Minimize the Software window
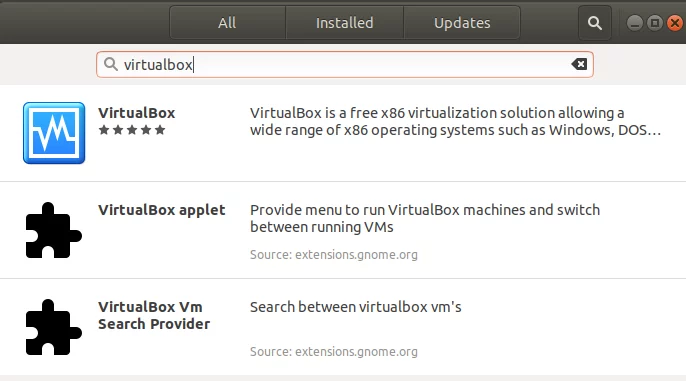686x381 pixels. pyautogui.click(x=635, y=23)
